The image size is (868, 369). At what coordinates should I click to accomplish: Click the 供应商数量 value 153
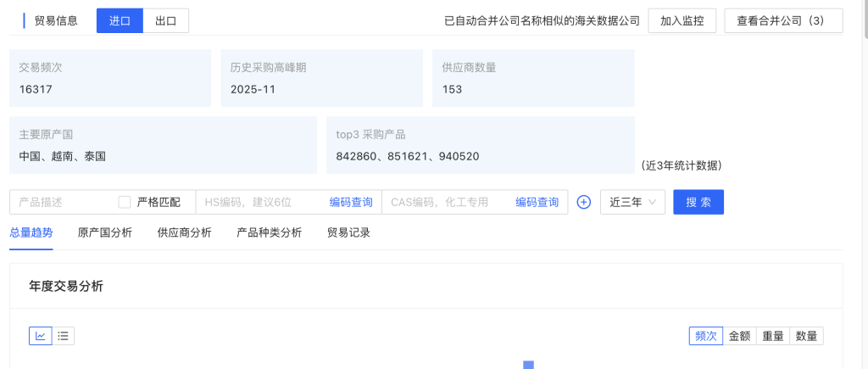(452, 89)
